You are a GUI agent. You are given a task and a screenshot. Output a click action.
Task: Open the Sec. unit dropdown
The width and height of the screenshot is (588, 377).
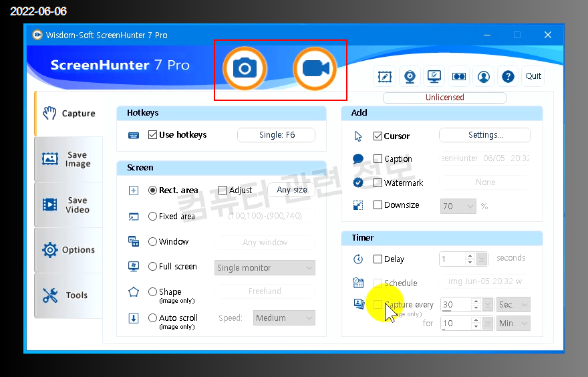click(513, 305)
